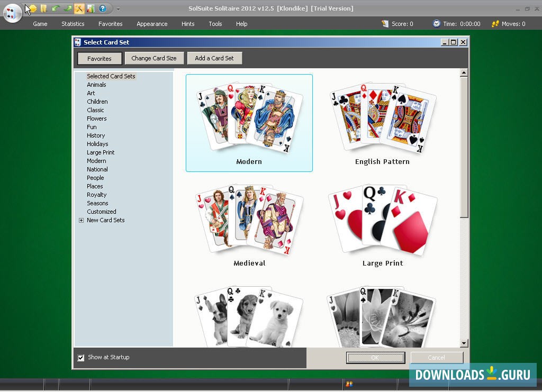542x392 pixels.
Task: Click the Add a Card Set button
Action: coord(214,58)
